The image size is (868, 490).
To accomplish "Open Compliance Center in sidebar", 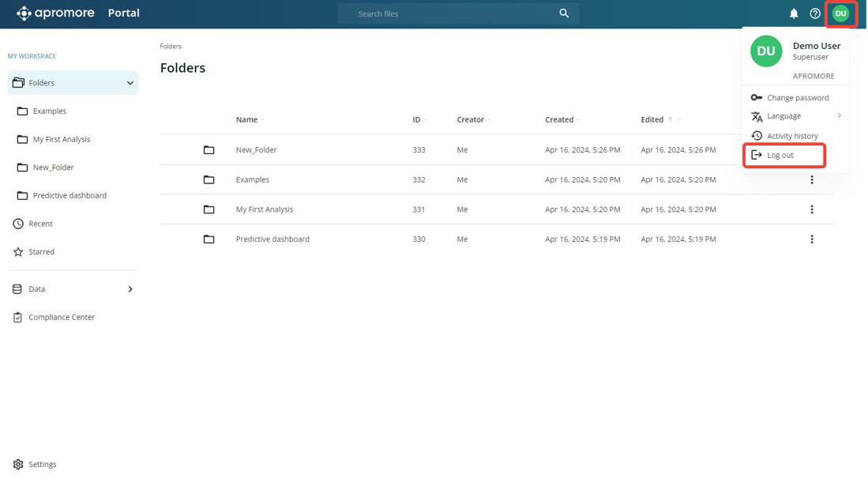I will pyautogui.click(x=61, y=317).
